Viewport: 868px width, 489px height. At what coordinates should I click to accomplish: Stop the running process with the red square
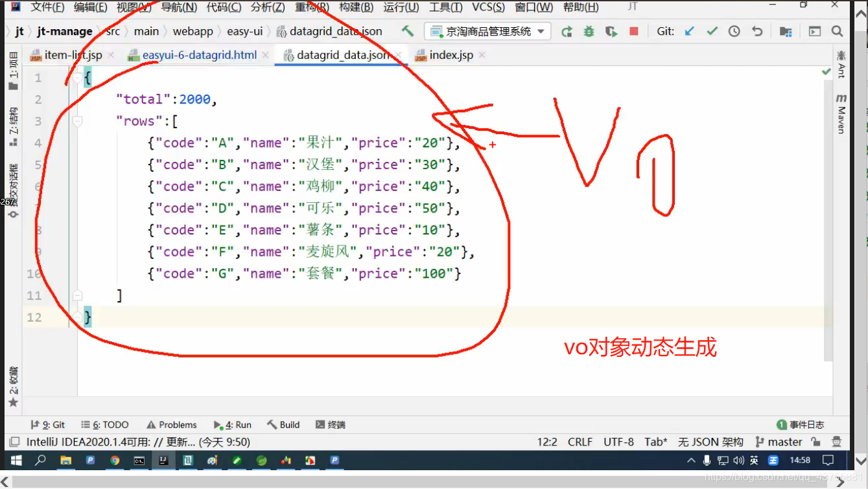point(634,31)
